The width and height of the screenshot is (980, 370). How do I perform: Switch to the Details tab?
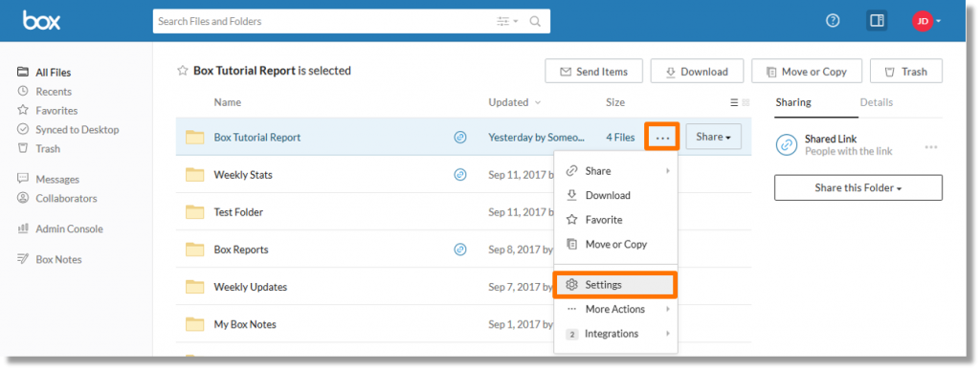coord(877,102)
